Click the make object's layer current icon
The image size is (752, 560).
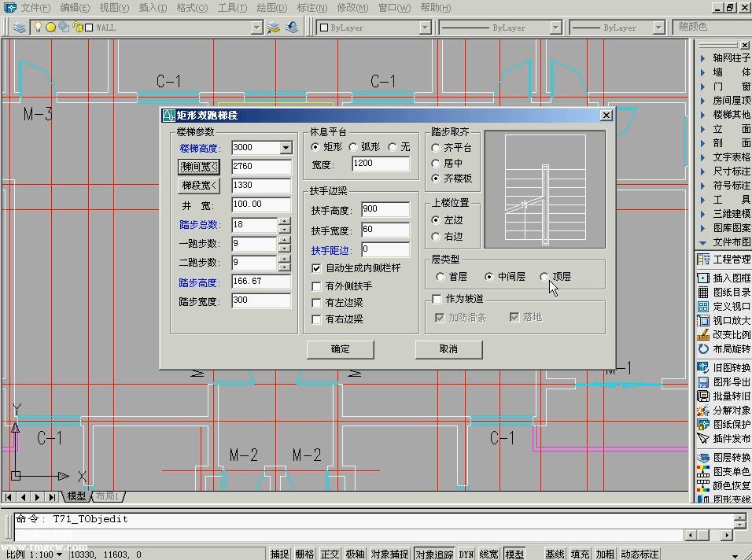[274, 28]
